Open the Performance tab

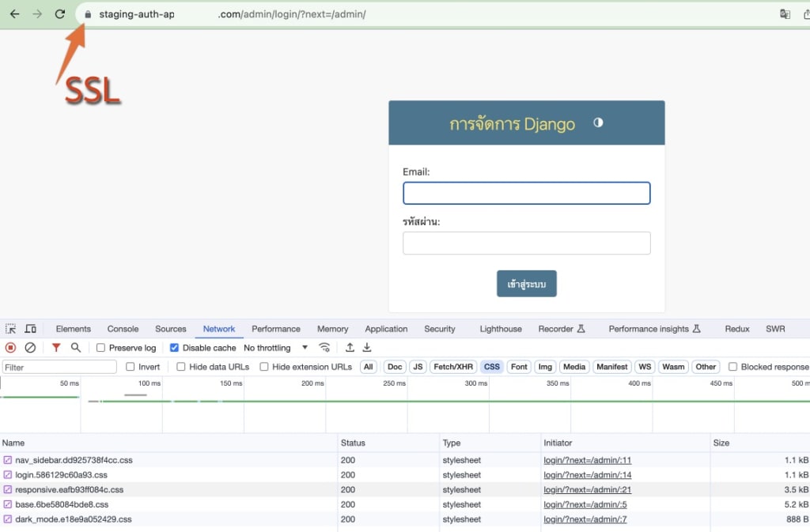click(x=276, y=329)
